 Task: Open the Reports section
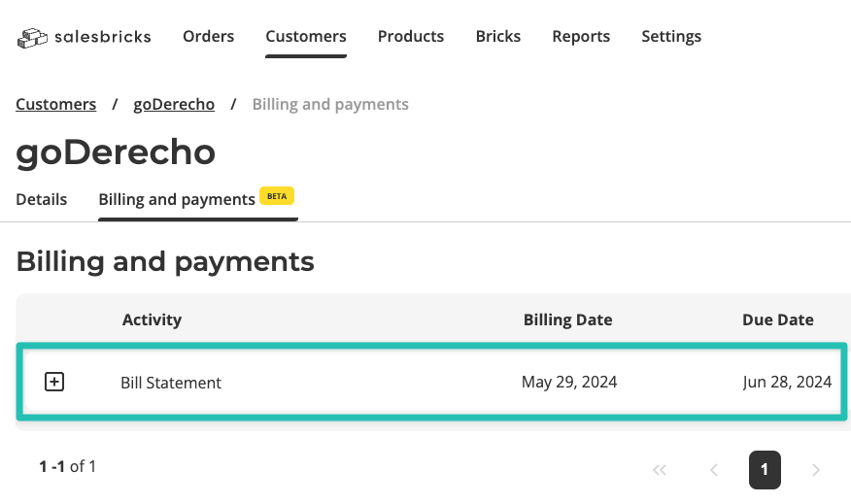(x=581, y=36)
